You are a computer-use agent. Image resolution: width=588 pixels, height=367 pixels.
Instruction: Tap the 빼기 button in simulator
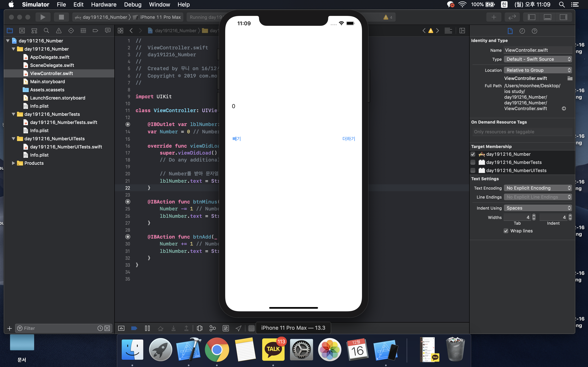tap(236, 139)
